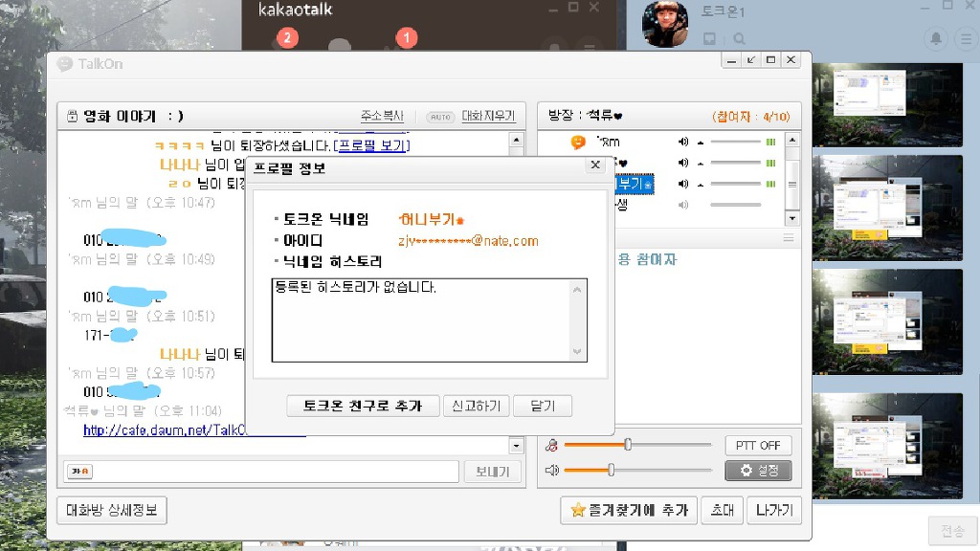Close profile dialog with 닫기 button

click(543, 406)
